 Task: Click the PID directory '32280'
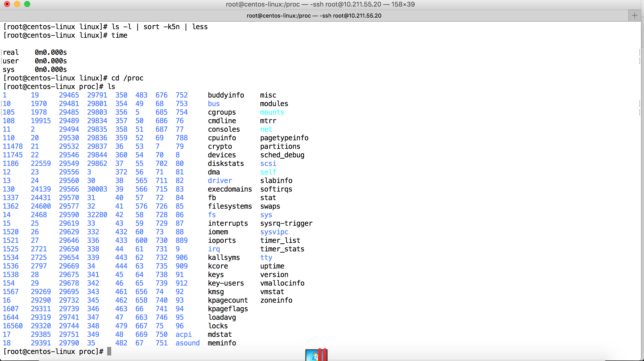click(x=97, y=215)
